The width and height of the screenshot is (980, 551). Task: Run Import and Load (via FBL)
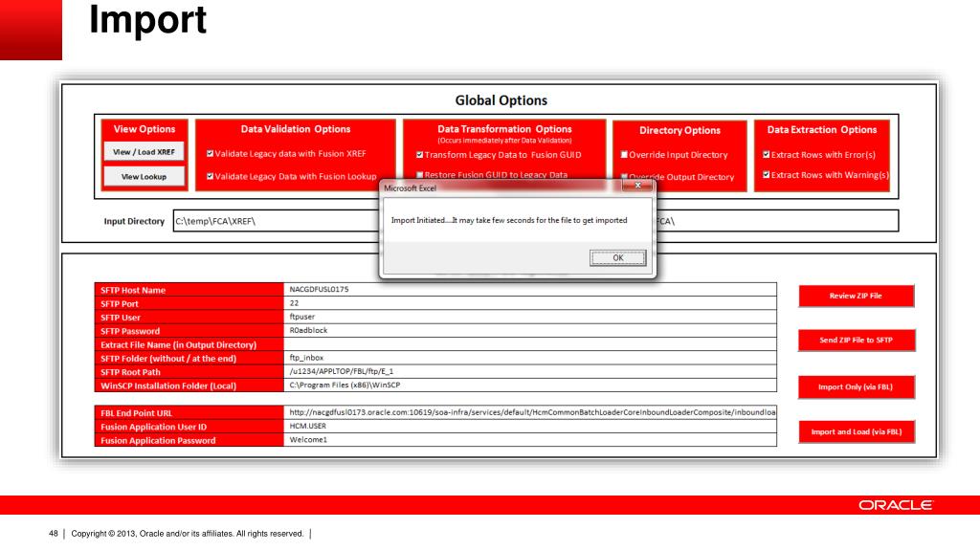pos(857,431)
